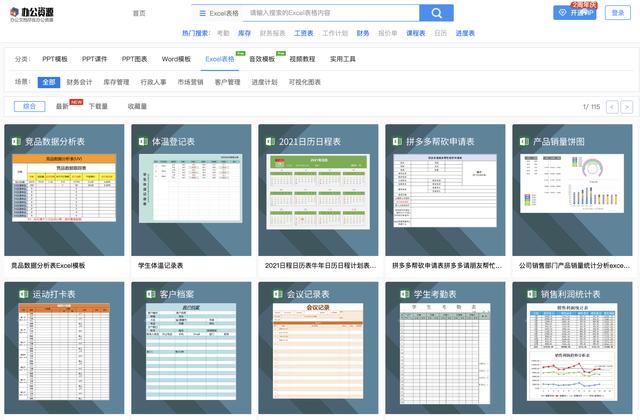
Task: Click Excel icon on 运动打卡表 card
Action: tap(16, 295)
